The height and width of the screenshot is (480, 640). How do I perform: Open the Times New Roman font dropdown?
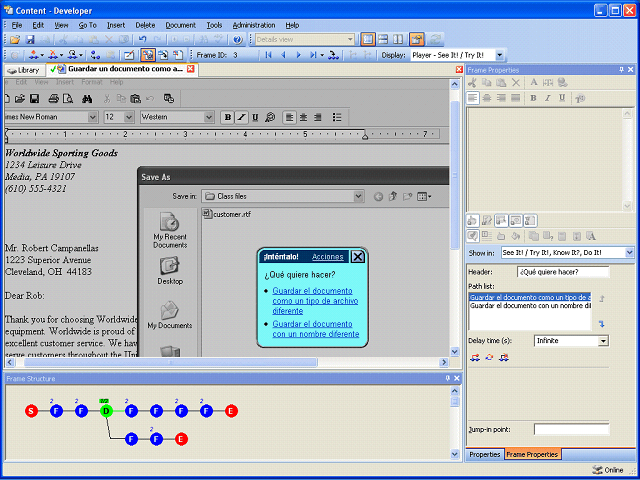coord(93,117)
